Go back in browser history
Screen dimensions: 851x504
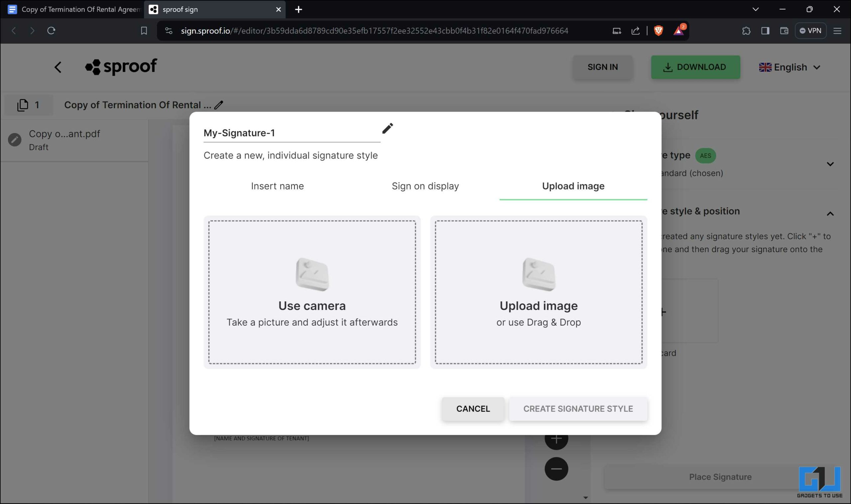click(14, 31)
